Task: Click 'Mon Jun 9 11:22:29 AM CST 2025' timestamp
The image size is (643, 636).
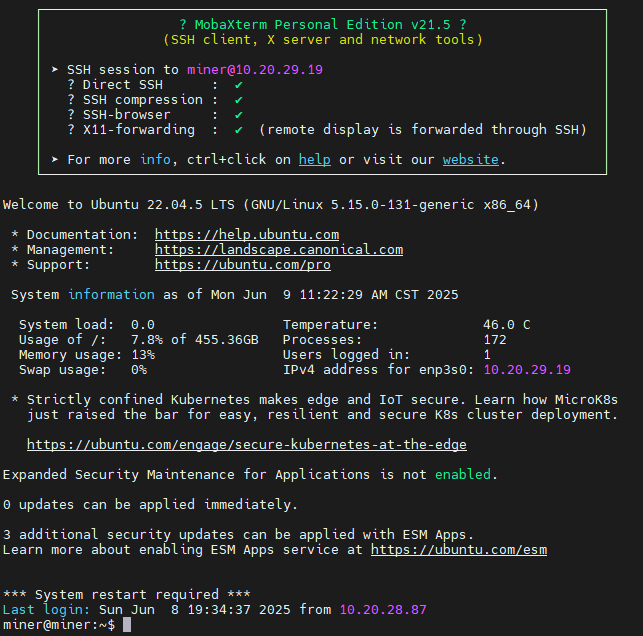Action: pos(335,295)
